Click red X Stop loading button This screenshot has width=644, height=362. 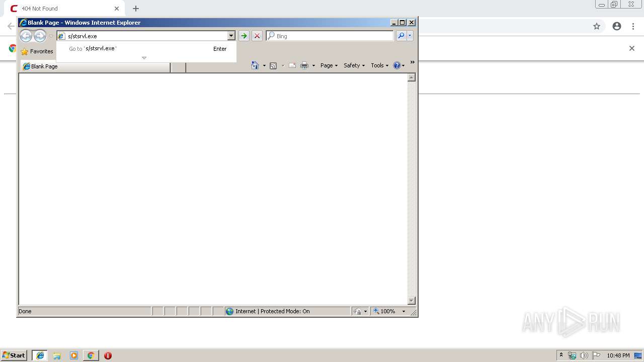click(x=257, y=36)
